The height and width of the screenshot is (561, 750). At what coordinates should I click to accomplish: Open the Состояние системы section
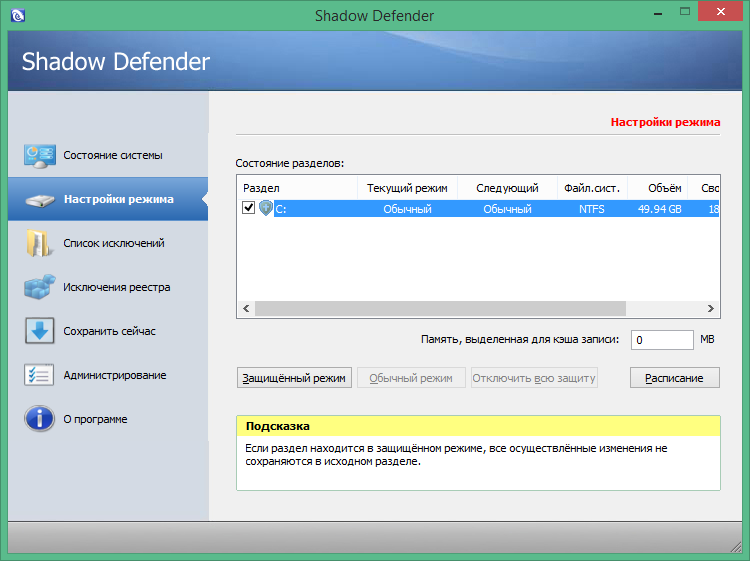[108, 155]
